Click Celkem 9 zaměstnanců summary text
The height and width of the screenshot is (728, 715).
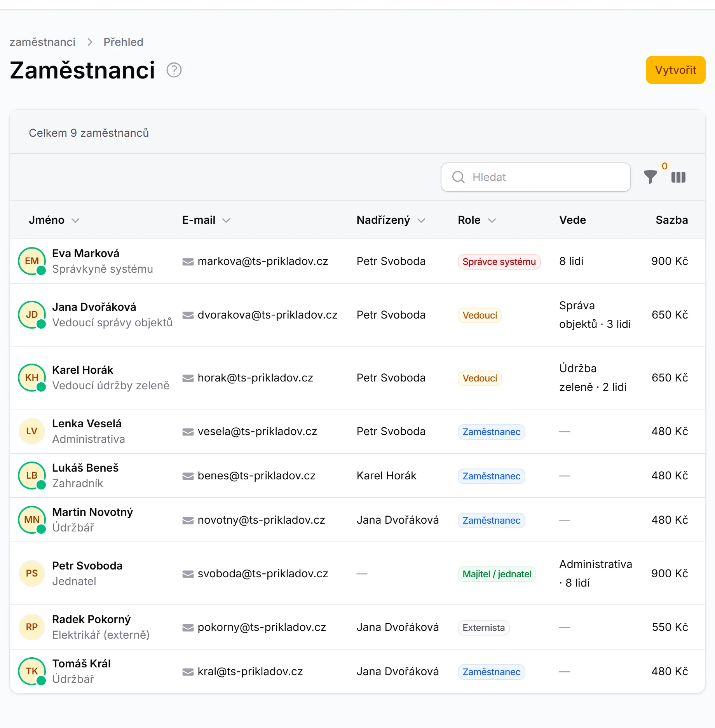(89, 133)
